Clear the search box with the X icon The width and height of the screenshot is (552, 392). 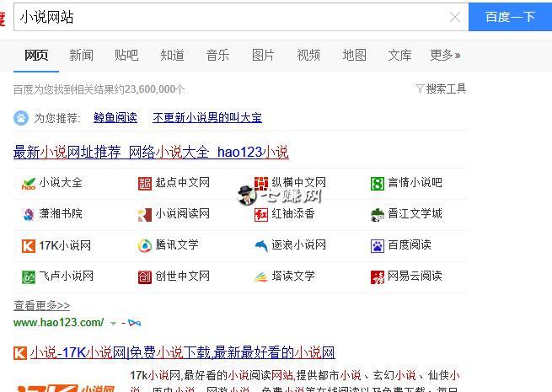click(x=455, y=17)
